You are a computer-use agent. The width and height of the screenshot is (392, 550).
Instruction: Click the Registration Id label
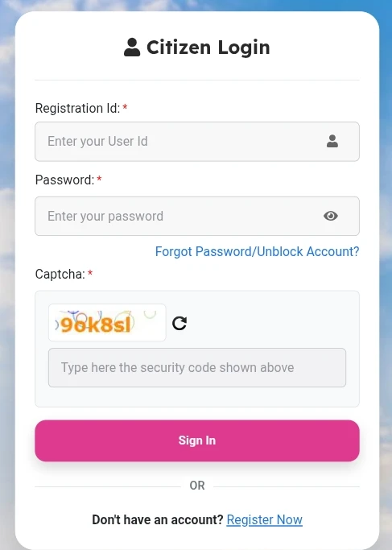(77, 109)
